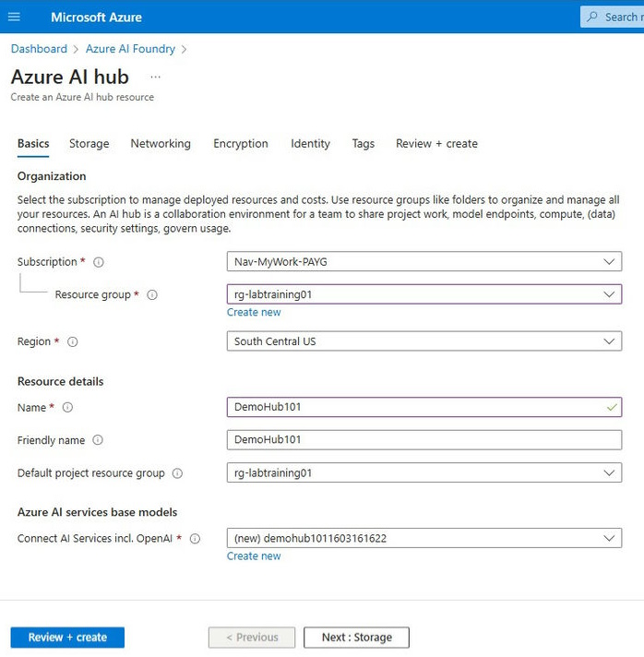Click the Next : Storage button
644x657 pixels.
tap(357, 638)
